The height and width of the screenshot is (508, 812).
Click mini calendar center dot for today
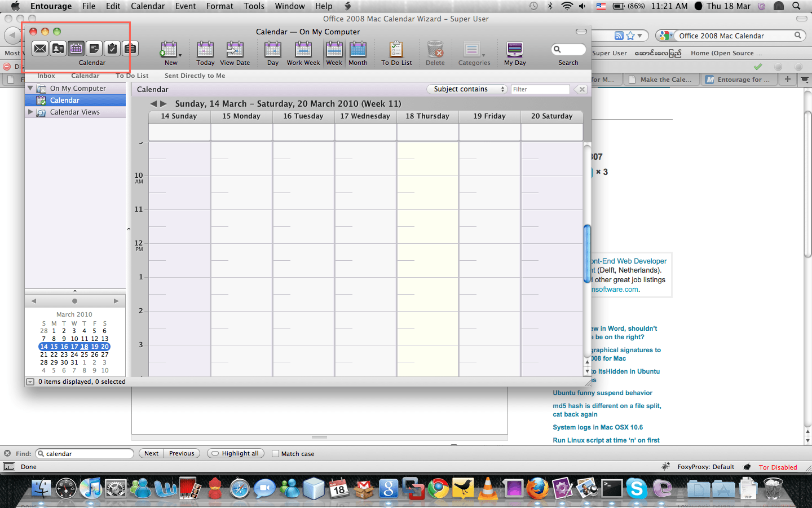coord(74,301)
